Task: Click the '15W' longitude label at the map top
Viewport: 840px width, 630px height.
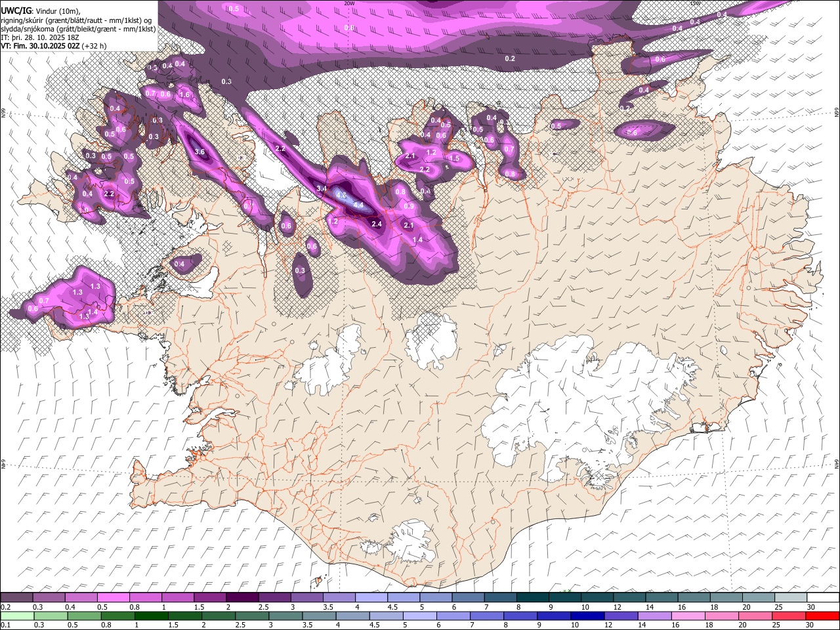Action: click(x=695, y=3)
